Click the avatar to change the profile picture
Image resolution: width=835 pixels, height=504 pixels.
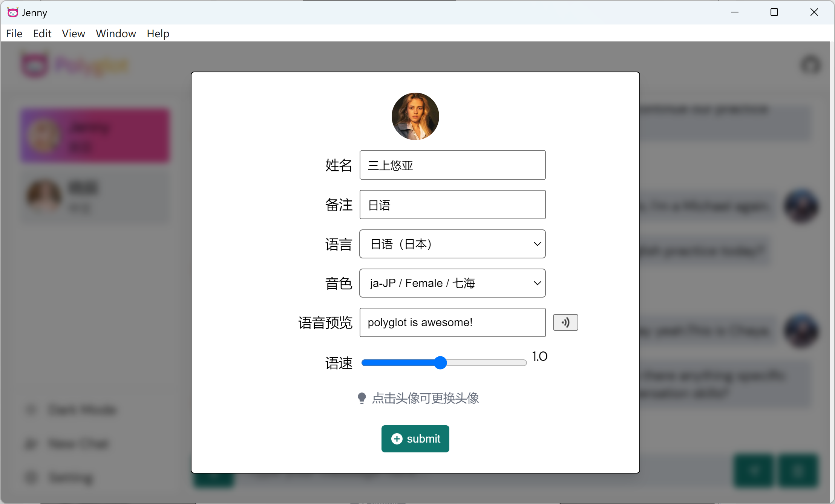pyautogui.click(x=415, y=116)
